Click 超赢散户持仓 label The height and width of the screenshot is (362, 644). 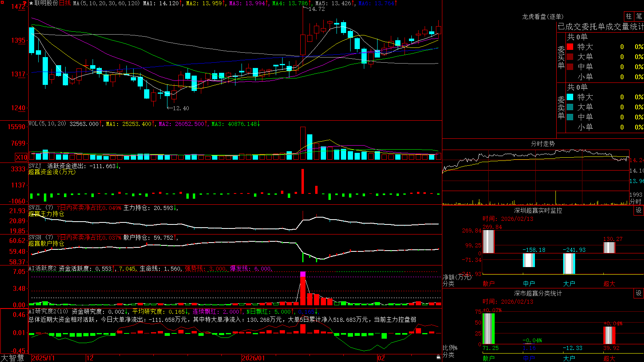tap(46, 243)
